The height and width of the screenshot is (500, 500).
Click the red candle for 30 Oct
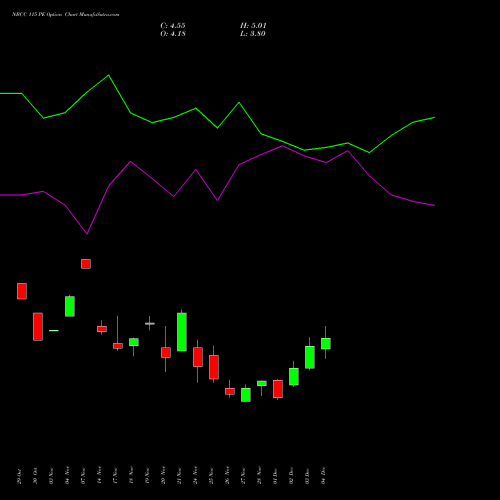point(38,327)
